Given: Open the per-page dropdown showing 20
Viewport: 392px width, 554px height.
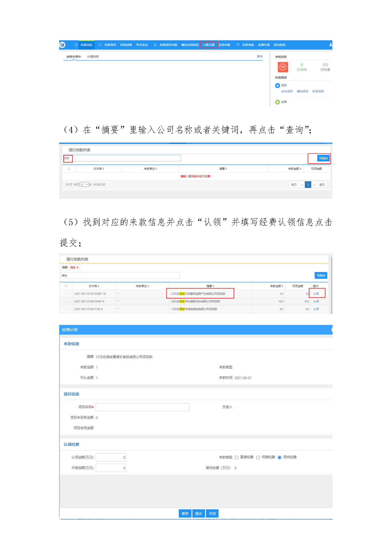Looking at the screenshot, I should (84, 185).
